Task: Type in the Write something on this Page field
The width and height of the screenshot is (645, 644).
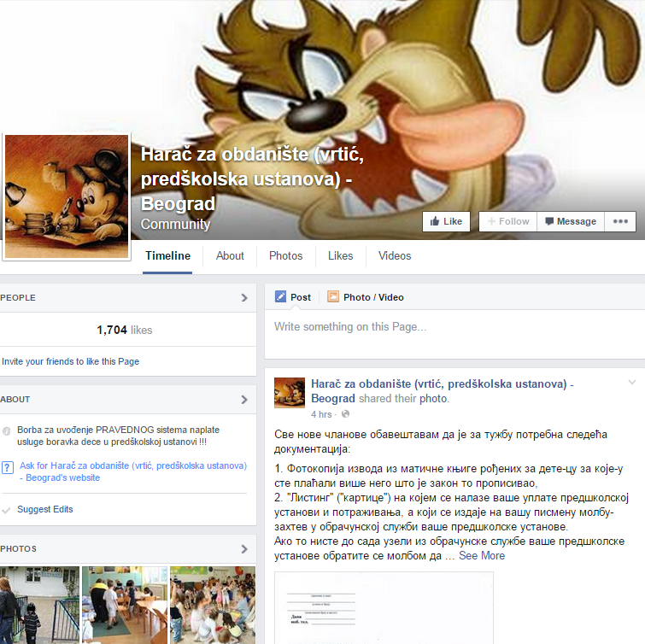Action: [x=453, y=327]
